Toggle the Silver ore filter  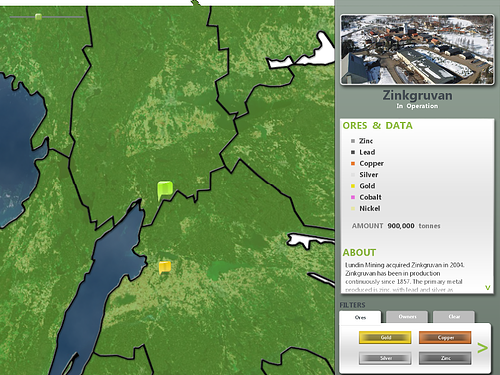385,358
